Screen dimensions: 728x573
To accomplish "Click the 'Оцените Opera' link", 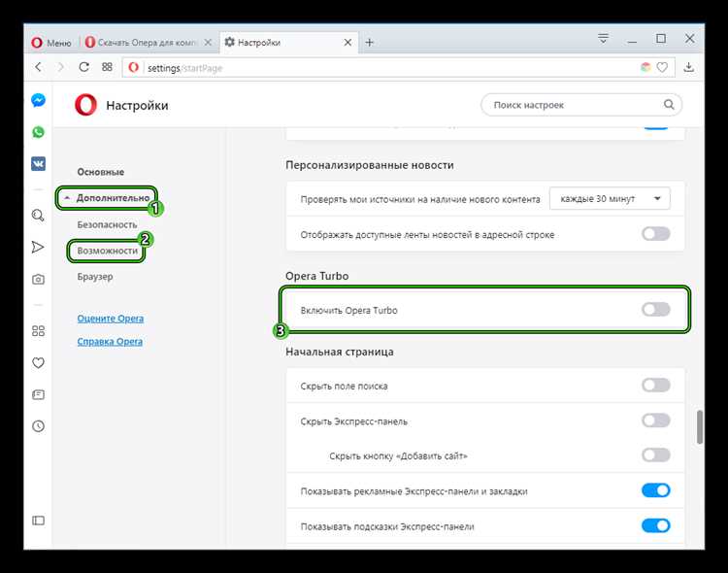I will [x=110, y=319].
